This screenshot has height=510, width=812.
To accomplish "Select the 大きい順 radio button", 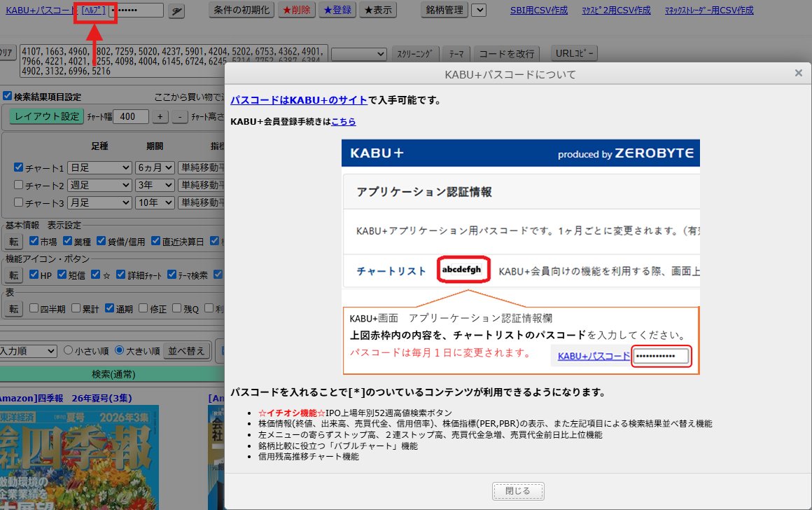I will 120,350.
